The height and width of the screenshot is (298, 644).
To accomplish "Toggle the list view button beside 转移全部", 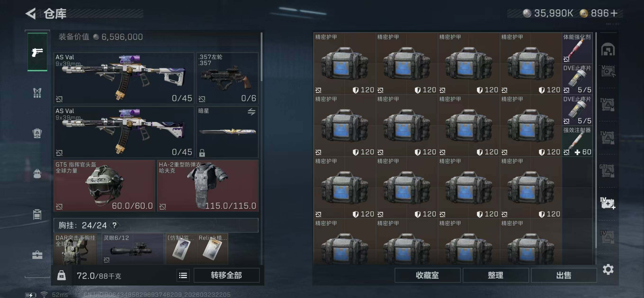I will point(183,275).
